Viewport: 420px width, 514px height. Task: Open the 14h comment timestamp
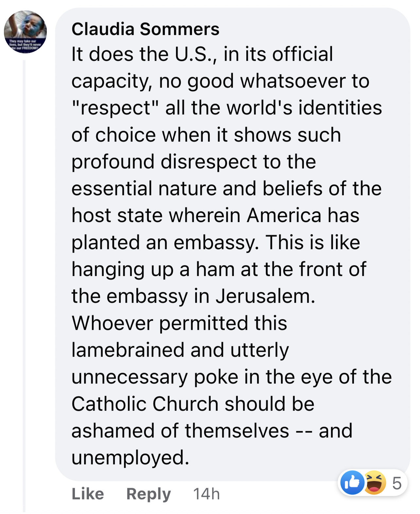(x=206, y=494)
